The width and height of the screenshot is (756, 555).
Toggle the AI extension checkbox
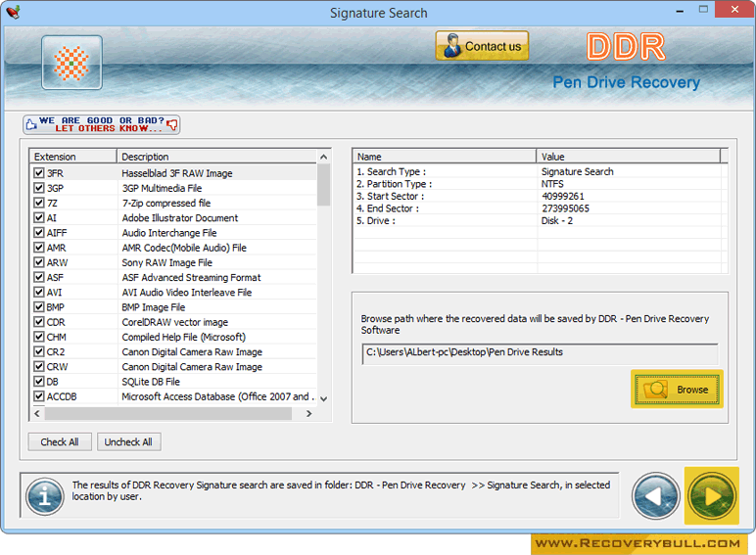[39, 217]
